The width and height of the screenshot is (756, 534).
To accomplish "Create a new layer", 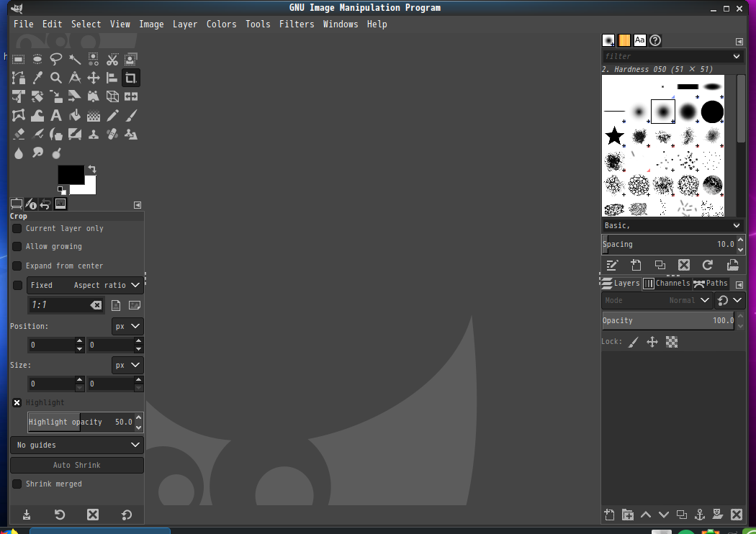I will 609,515.
